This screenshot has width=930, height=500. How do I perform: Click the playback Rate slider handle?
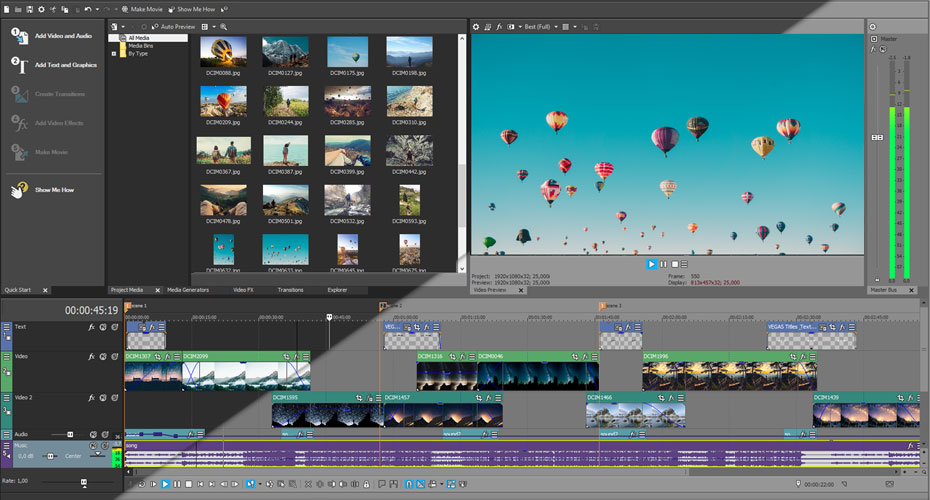84,482
